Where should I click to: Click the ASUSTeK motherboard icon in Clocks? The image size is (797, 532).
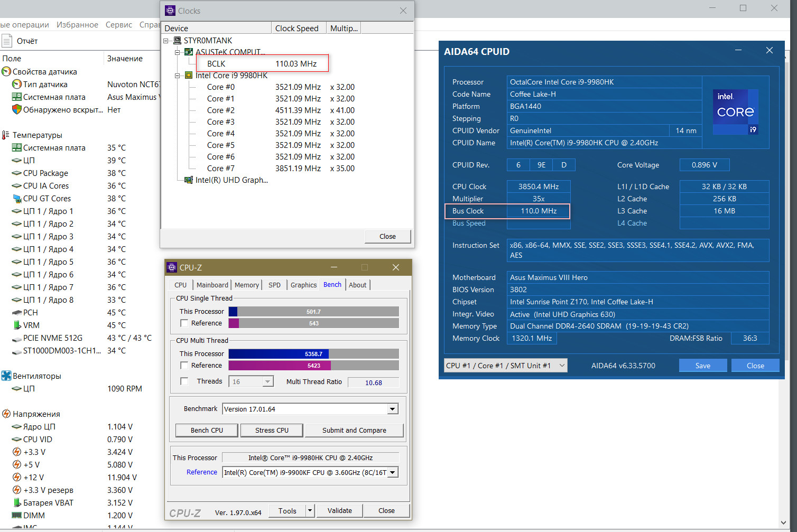click(189, 52)
